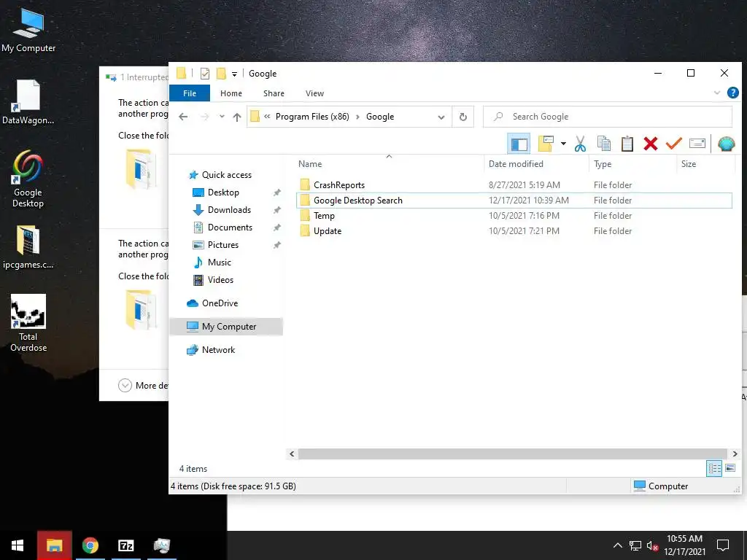Viewport: 747px width, 560px height.
Task: Expand the folder options dropdown arrow
Action: pyautogui.click(x=563, y=144)
